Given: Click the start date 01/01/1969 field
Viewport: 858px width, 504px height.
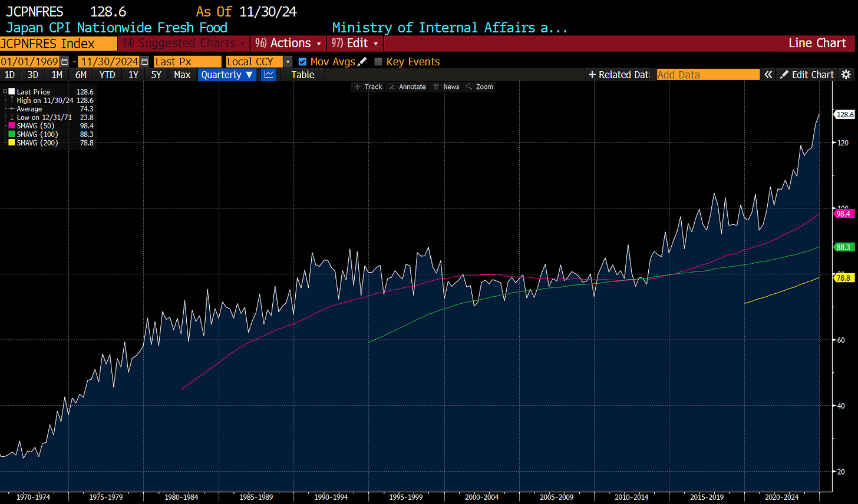Looking at the screenshot, I should (x=30, y=62).
